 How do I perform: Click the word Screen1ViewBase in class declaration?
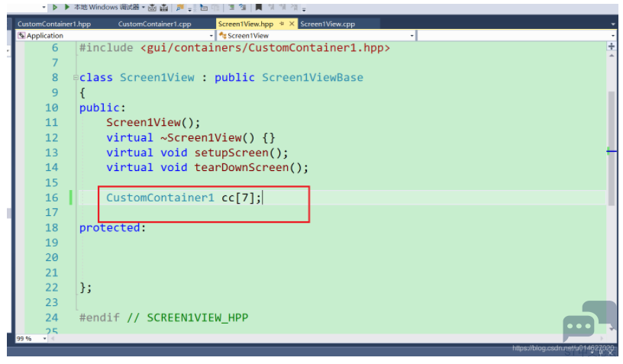pos(312,77)
